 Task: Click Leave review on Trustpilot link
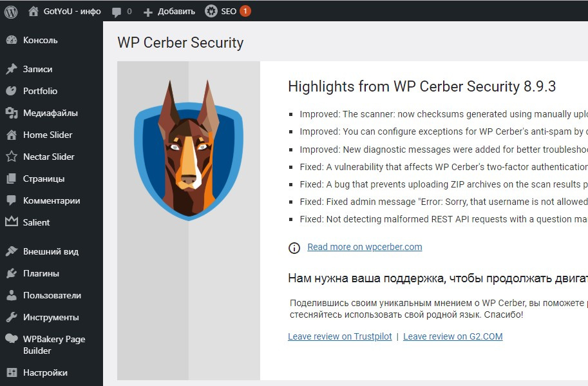click(x=340, y=336)
